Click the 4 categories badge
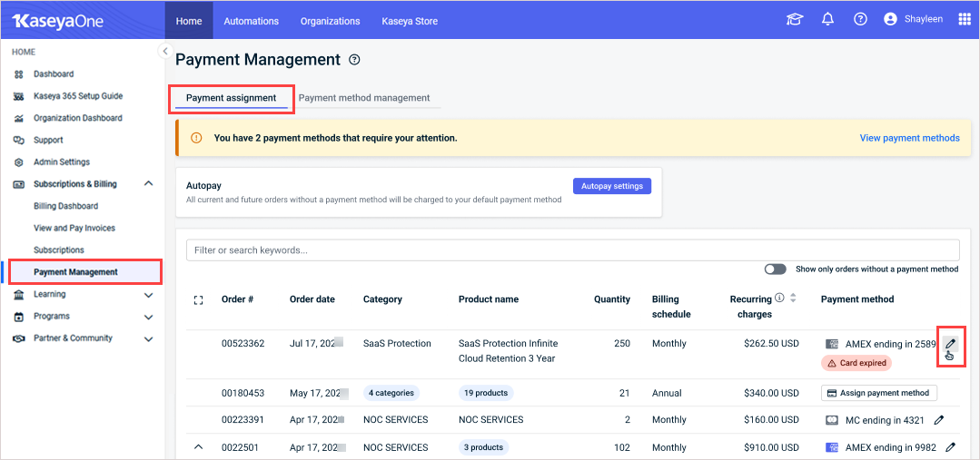The image size is (980, 460). (x=391, y=393)
